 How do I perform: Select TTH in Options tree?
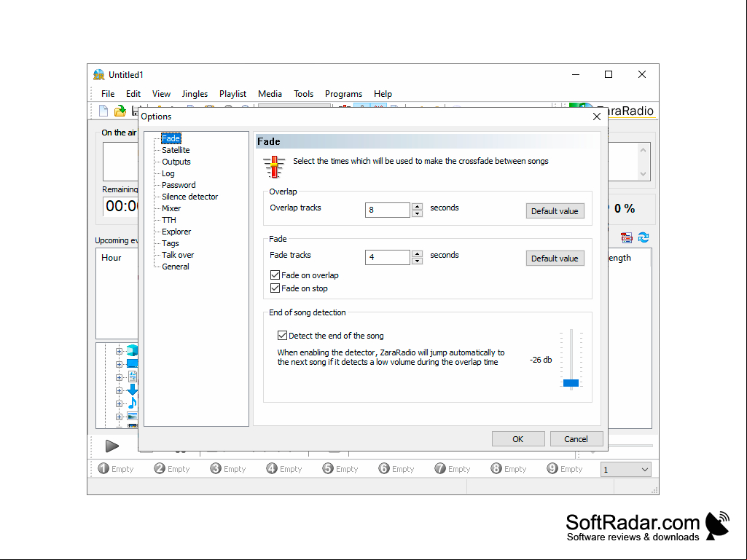coord(169,220)
